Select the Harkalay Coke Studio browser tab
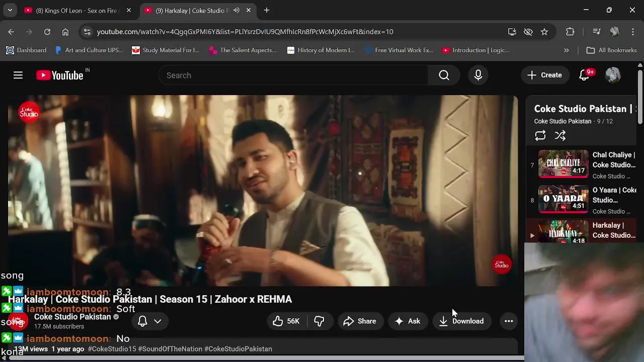644x362 pixels. [192, 10]
